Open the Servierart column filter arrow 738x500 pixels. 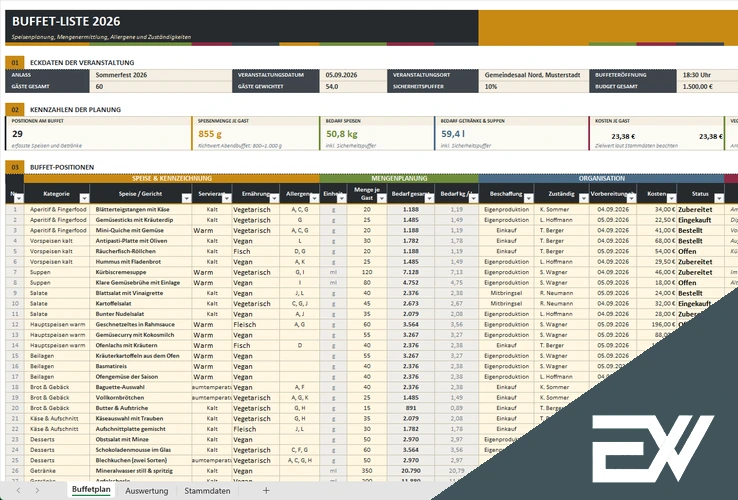(226, 198)
